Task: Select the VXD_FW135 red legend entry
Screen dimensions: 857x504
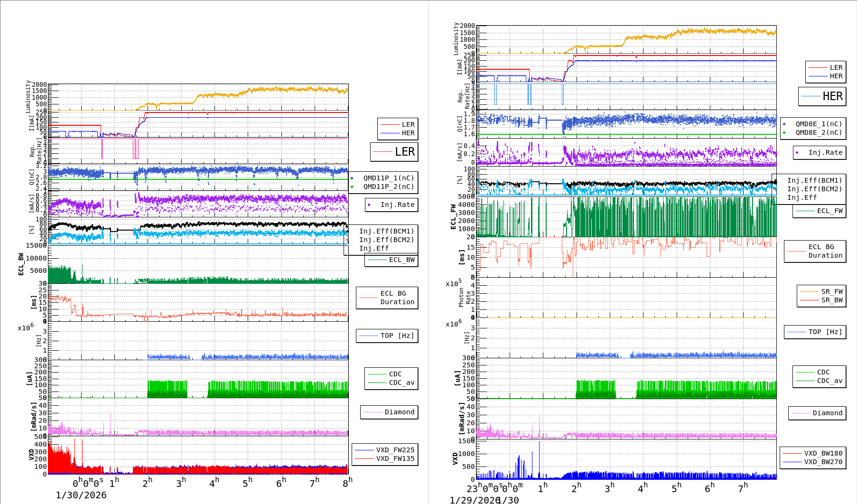Action: [x=395, y=458]
